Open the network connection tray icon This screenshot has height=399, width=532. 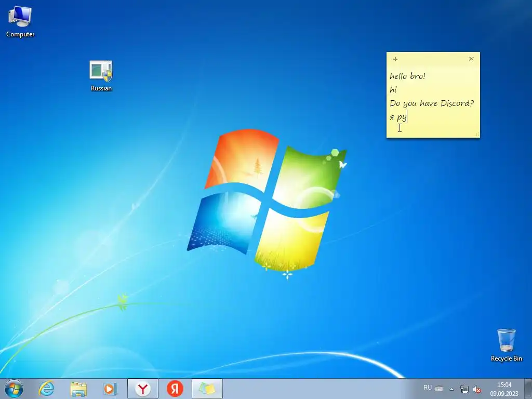464,389
